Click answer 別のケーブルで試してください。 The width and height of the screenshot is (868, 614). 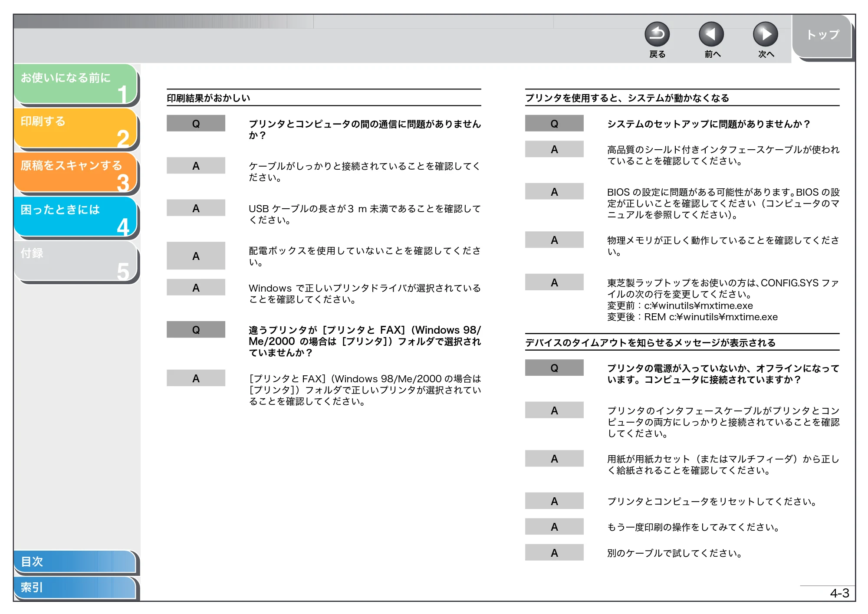coord(674,553)
